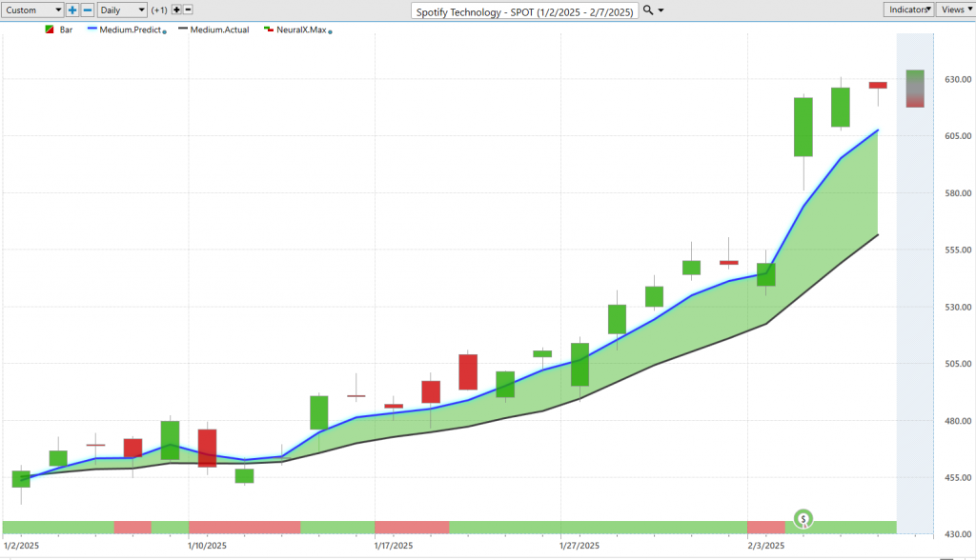976x560 pixels.
Task: Click the magnifying glass search icon
Action: click(x=648, y=10)
